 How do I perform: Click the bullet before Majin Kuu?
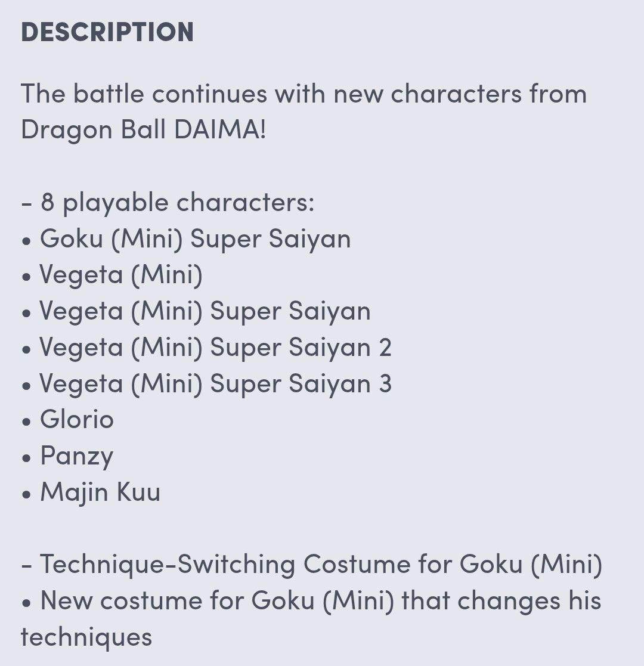(x=27, y=494)
